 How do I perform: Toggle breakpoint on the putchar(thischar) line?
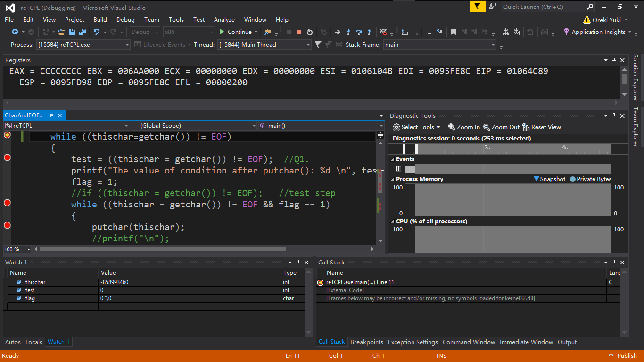pyautogui.click(x=7, y=225)
